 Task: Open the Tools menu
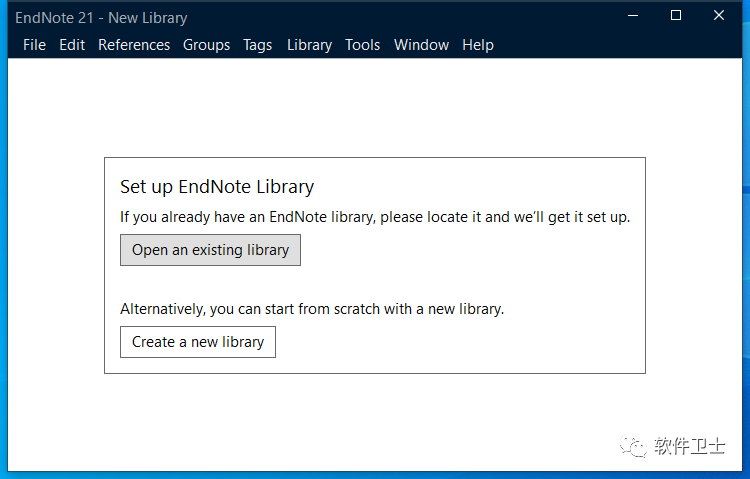tap(363, 45)
